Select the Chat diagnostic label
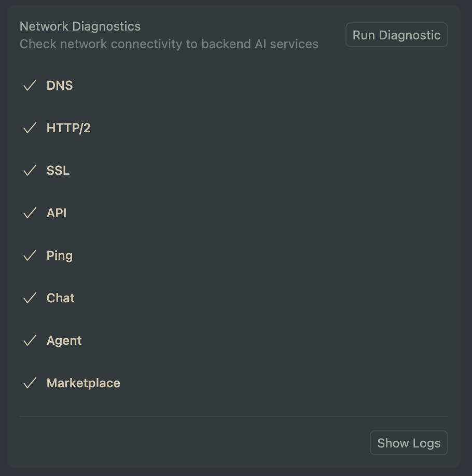Viewport: 472px width, 476px height. (61, 298)
